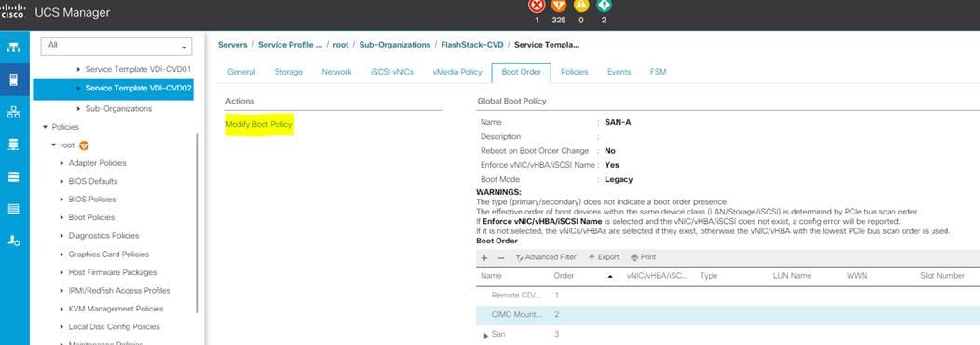
Task: Expand the Adapter Policies node
Action: click(61, 163)
